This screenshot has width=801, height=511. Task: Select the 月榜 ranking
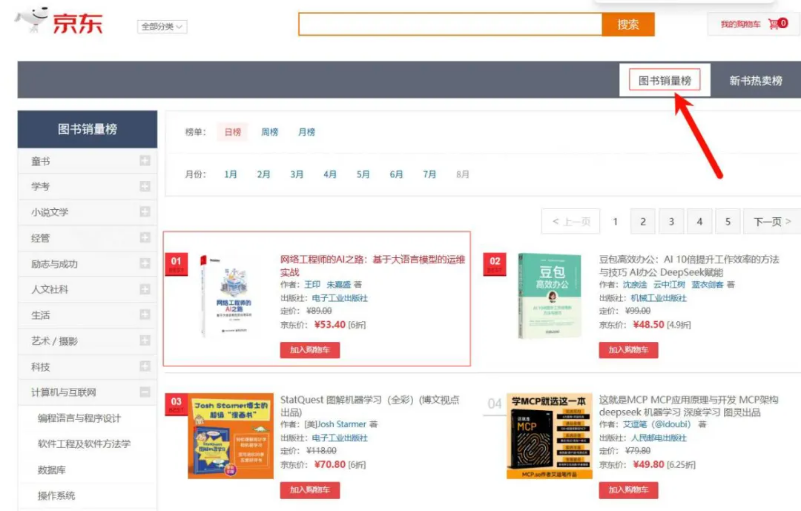307,132
